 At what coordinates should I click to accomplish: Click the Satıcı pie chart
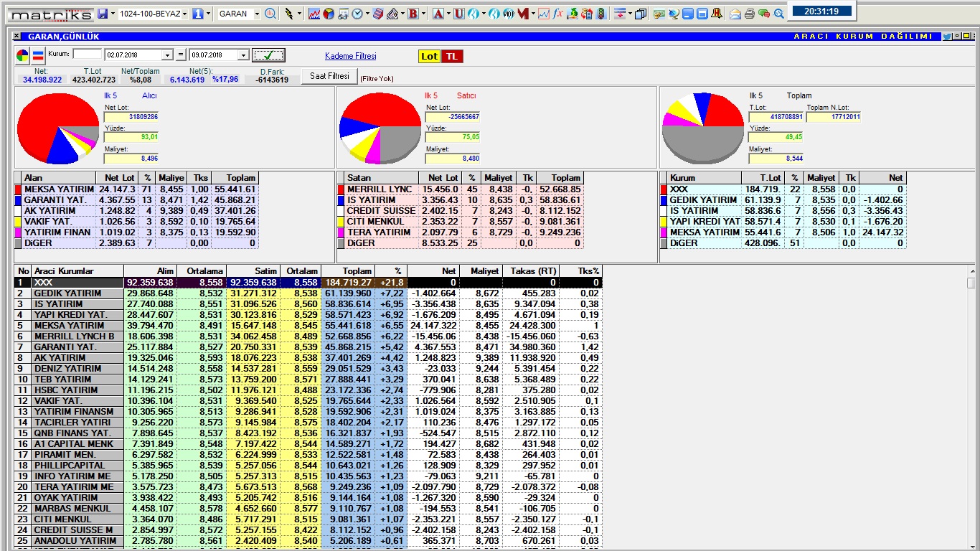click(x=380, y=129)
